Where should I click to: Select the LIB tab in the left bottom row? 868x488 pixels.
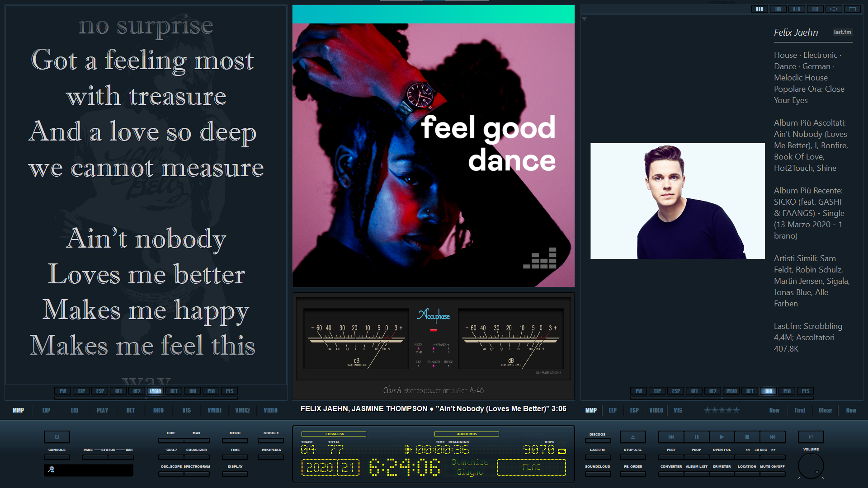[x=74, y=410]
